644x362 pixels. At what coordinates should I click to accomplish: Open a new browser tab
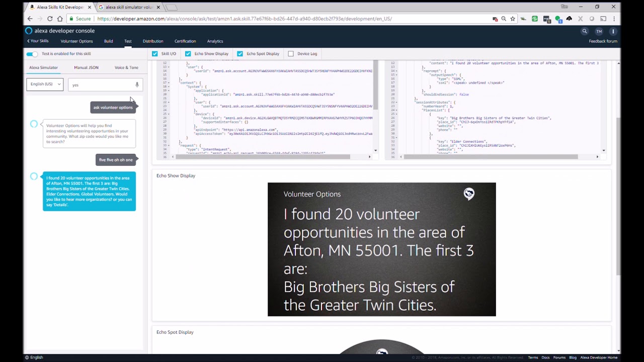[x=172, y=7]
